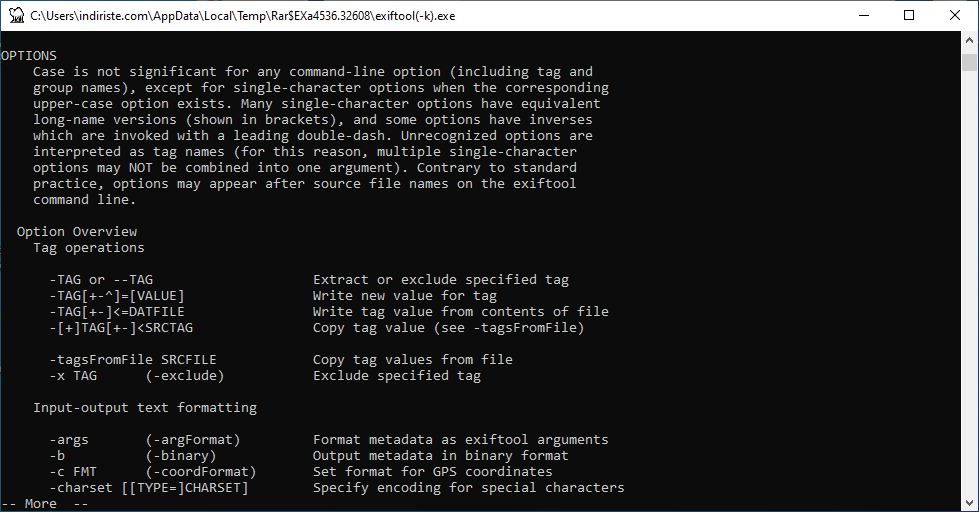The width and height of the screenshot is (979, 512).
Task: Click the '-tagsFromFile SRCFILE' option text
Action: [133, 360]
